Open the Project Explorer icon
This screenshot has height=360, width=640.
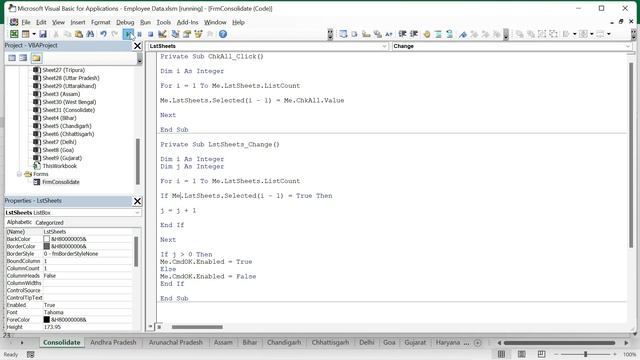[x=175, y=34]
